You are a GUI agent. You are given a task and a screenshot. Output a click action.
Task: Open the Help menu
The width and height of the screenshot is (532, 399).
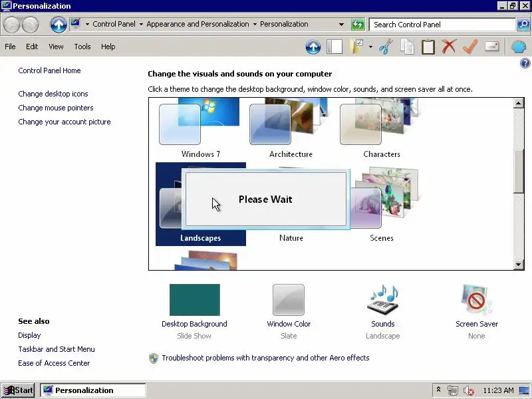pyautogui.click(x=108, y=47)
